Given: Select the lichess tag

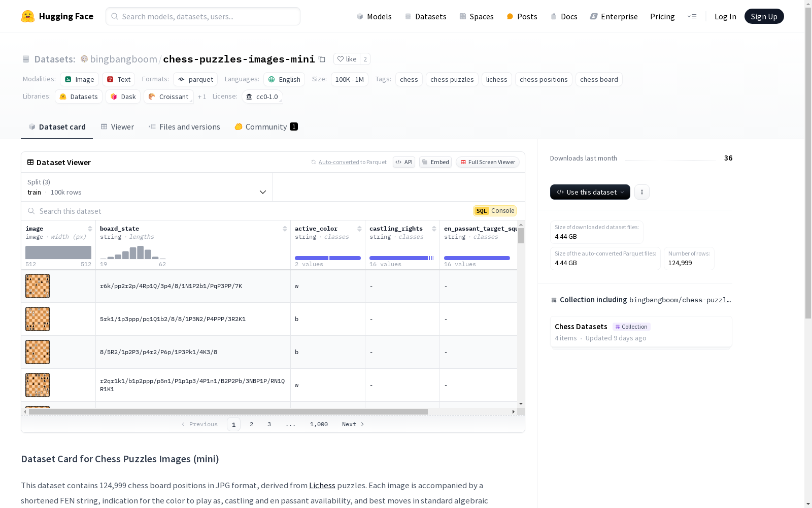Looking at the screenshot, I should pyautogui.click(x=496, y=79).
